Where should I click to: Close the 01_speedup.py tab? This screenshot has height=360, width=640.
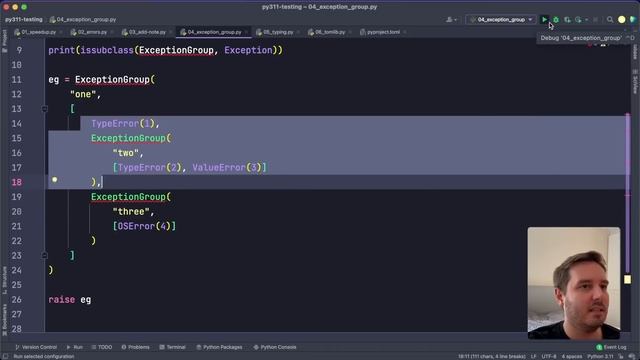(61, 32)
